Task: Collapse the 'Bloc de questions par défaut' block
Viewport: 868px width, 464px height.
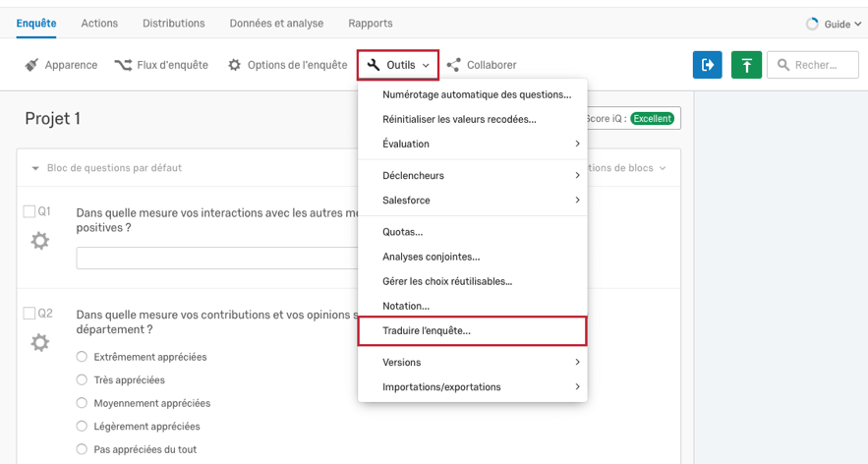Action: [x=36, y=168]
